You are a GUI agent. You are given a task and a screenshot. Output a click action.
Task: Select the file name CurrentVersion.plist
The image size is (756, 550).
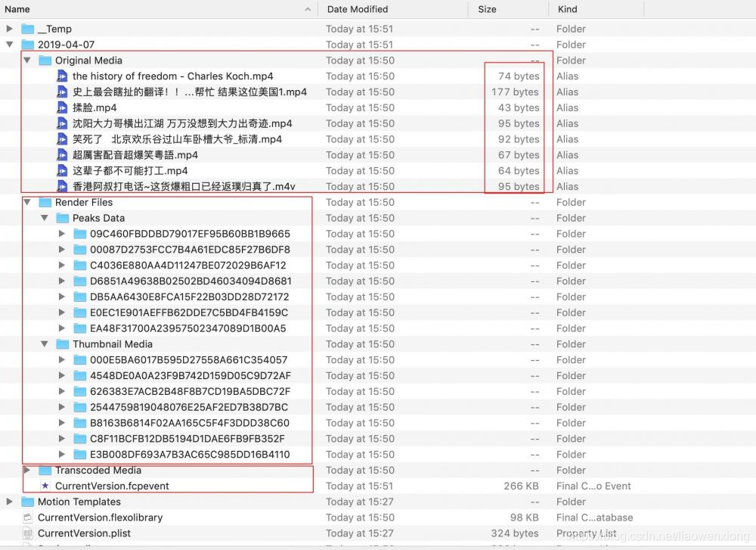point(84,533)
